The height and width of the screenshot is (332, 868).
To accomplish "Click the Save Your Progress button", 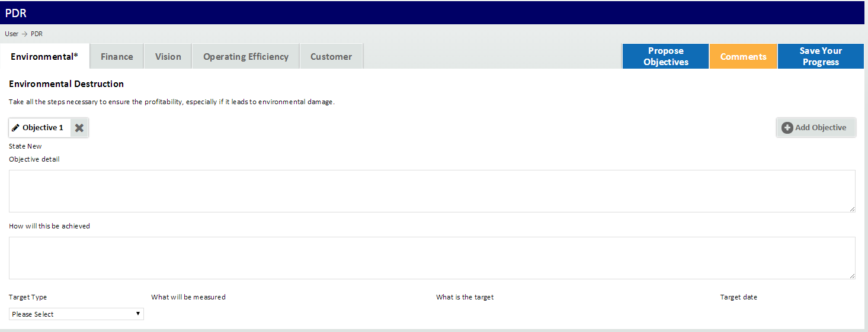I will [x=821, y=57].
